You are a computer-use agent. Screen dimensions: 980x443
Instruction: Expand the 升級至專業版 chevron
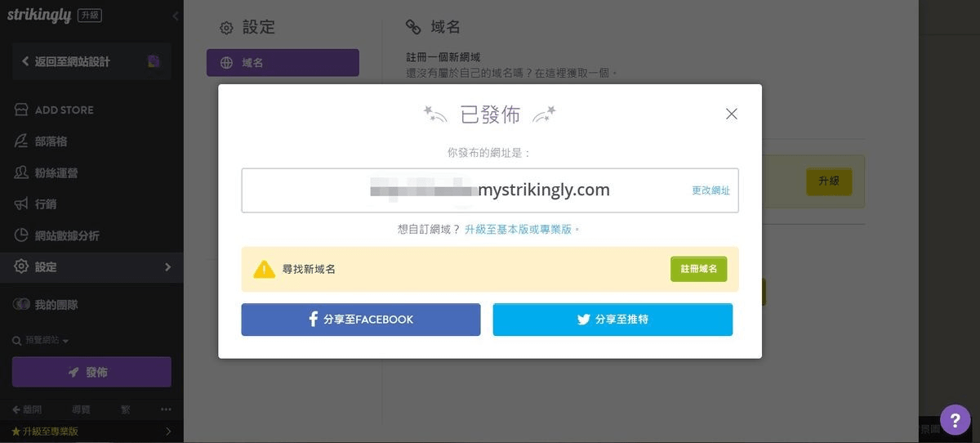pos(168,432)
